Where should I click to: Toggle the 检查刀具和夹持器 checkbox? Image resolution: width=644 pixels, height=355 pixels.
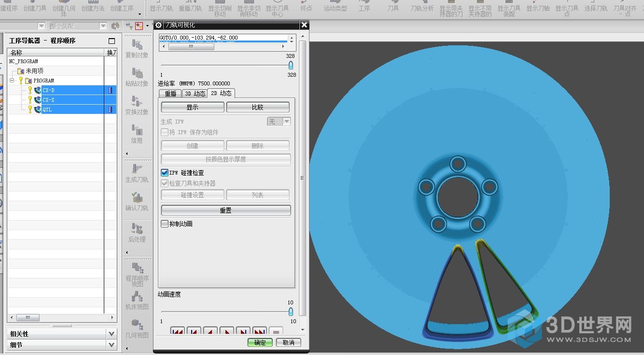pos(165,183)
